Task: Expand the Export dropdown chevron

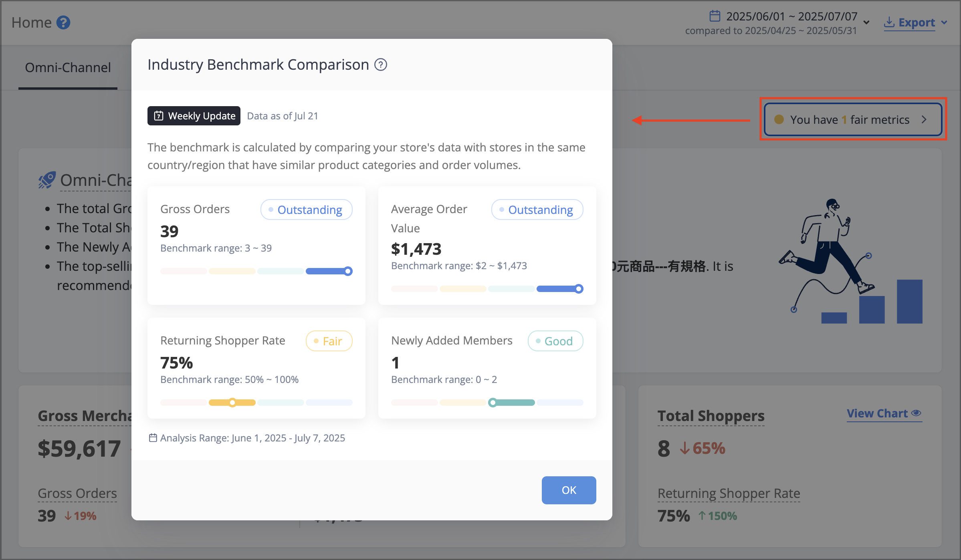Action: coord(944,22)
